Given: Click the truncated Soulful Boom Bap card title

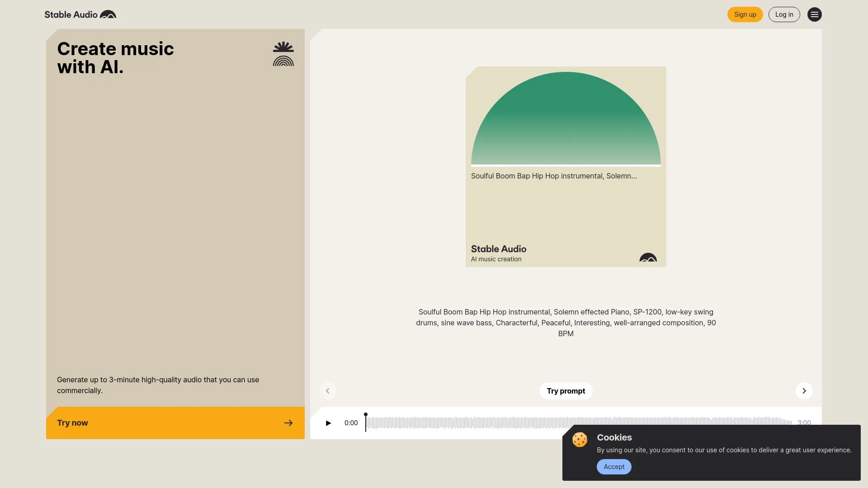Looking at the screenshot, I should click(x=553, y=176).
